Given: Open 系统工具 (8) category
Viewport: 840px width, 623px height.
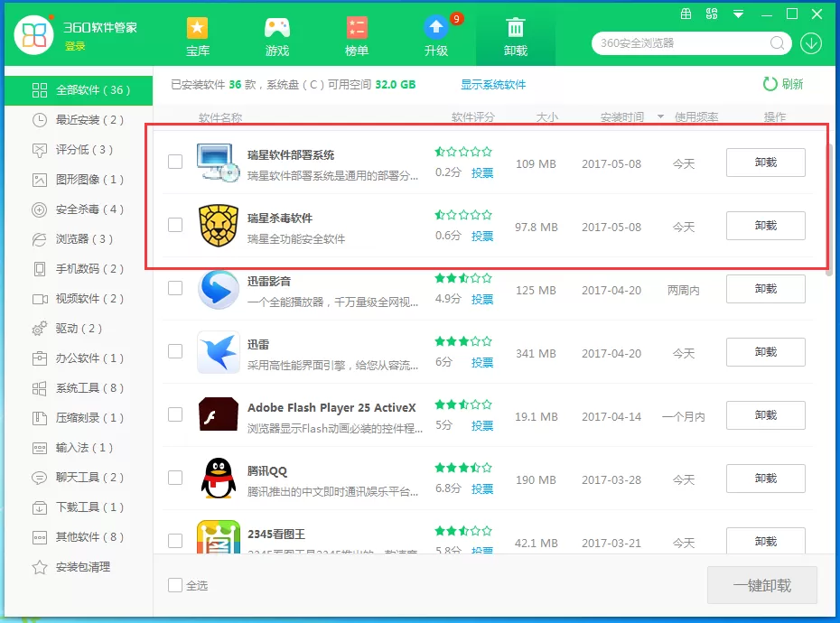Looking at the screenshot, I should coord(79,388).
